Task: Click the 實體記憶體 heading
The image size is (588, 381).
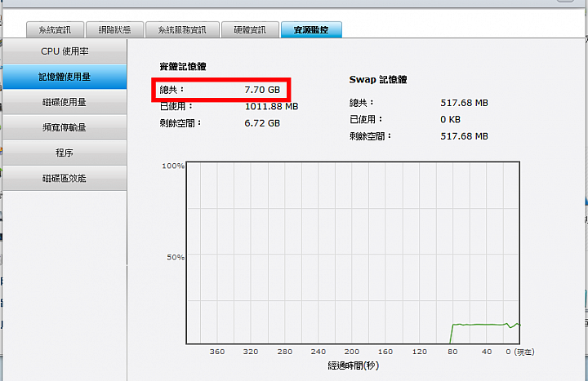Action: click(x=183, y=67)
